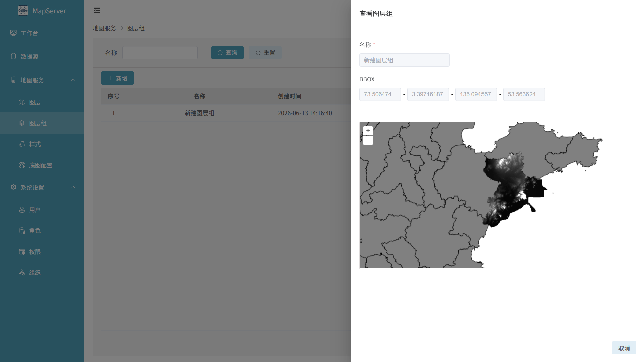Click the 新增 add button

coord(118,78)
